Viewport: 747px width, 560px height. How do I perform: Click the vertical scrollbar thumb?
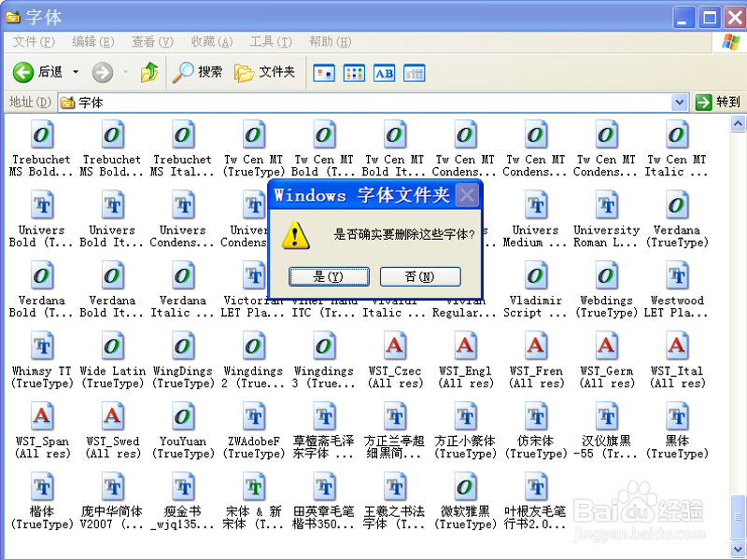738,518
